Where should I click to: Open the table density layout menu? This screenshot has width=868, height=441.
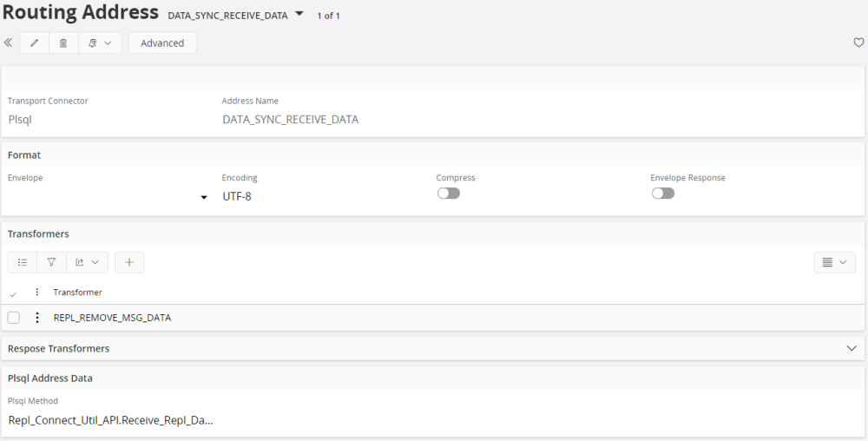pyautogui.click(x=834, y=262)
